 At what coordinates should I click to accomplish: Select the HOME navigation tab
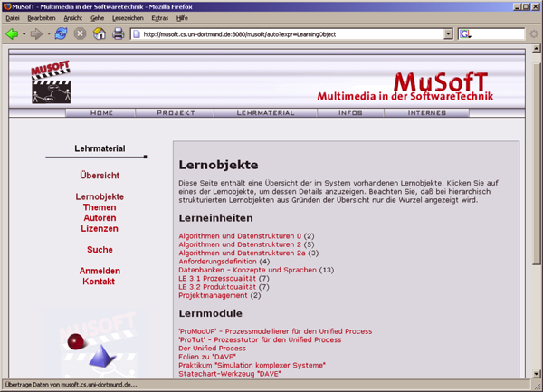pos(100,113)
